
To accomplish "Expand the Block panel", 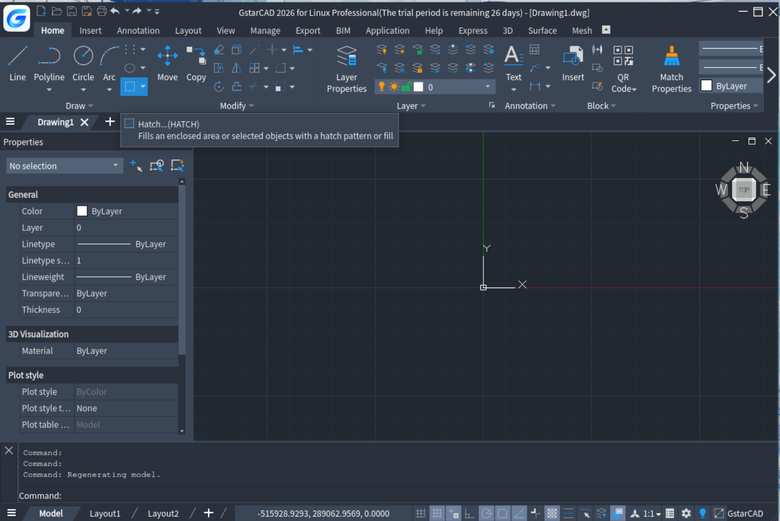I will (x=601, y=105).
